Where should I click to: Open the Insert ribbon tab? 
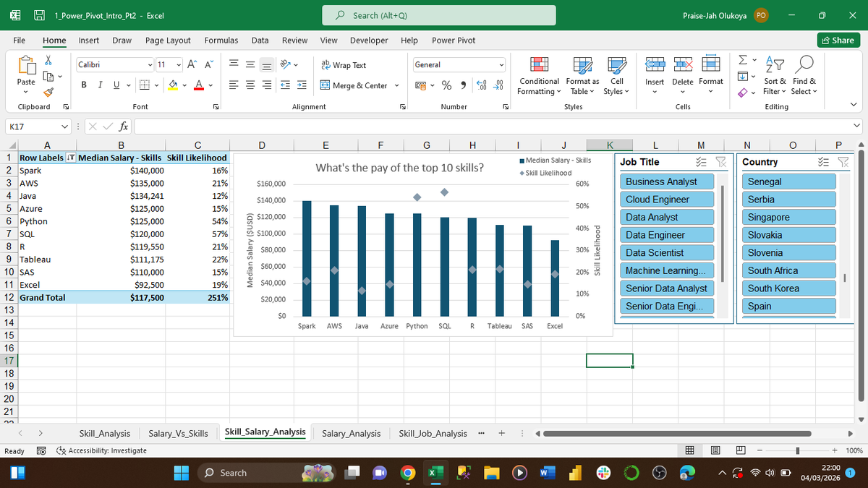[x=89, y=40]
